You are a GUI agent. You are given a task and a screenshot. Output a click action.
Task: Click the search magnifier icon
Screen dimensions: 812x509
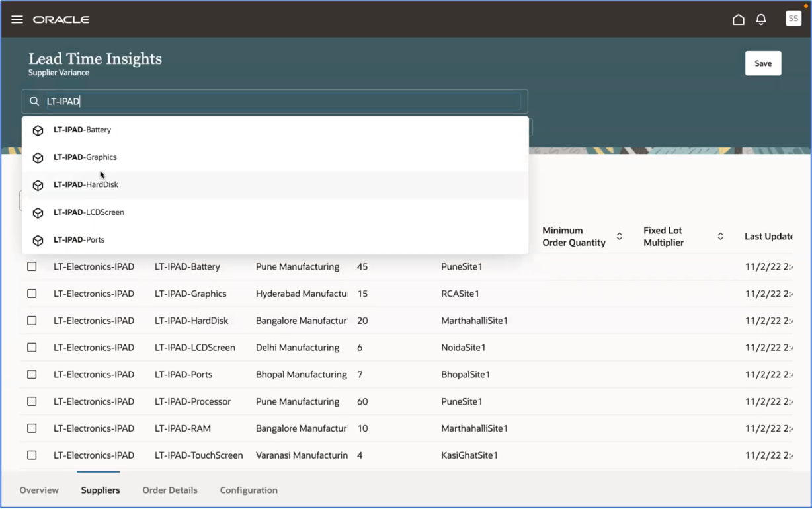tap(34, 101)
